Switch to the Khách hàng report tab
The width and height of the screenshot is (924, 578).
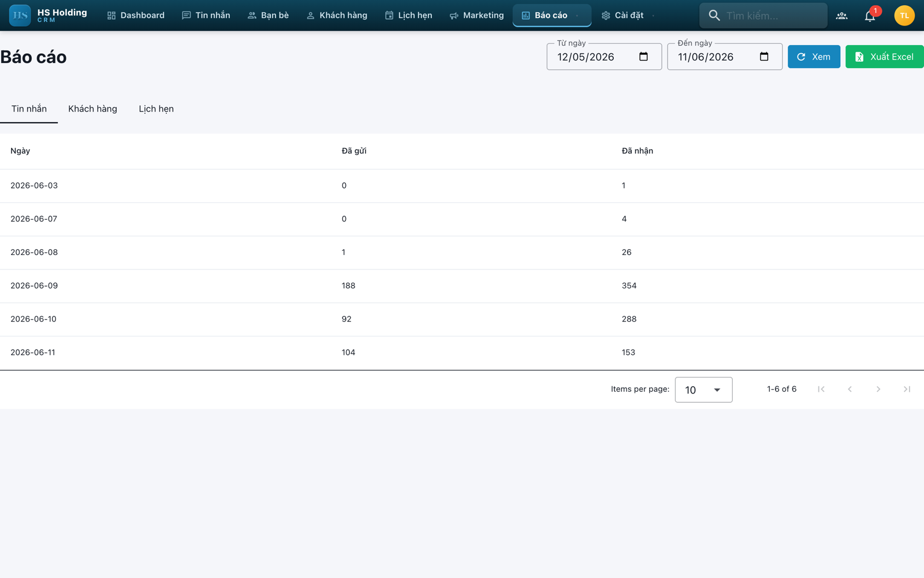click(x=92, y=109)
